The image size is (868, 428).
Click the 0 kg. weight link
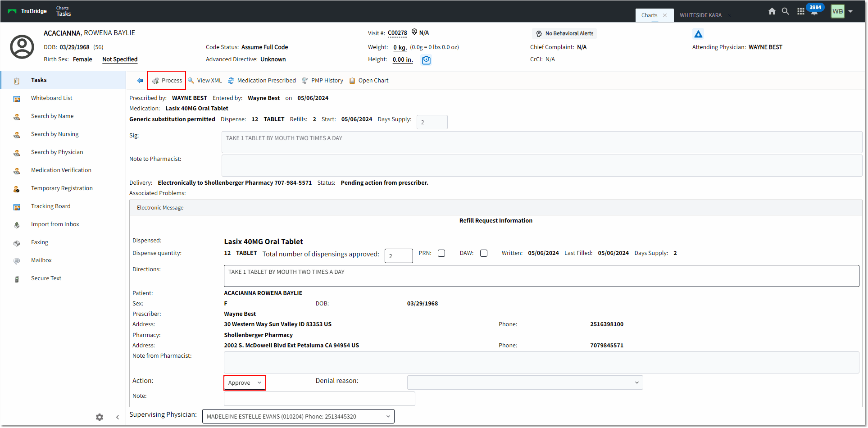click(x=400, y=47)
